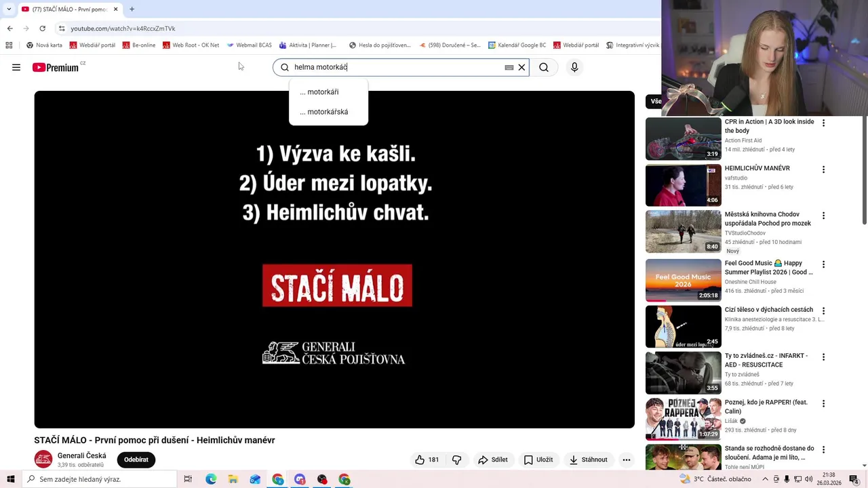Open Task View in the taskbar
Image resolution: width=868 pixels, height=488 pixels.
click(x=189, y=479)
